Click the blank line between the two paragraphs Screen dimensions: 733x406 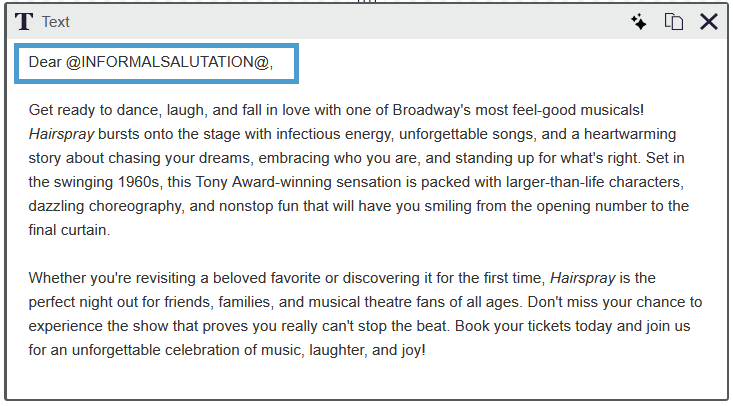365,254
